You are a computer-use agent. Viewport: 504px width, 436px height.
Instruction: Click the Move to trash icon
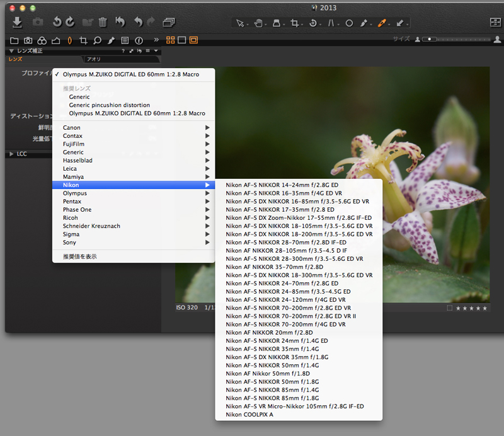coord(103,23)
